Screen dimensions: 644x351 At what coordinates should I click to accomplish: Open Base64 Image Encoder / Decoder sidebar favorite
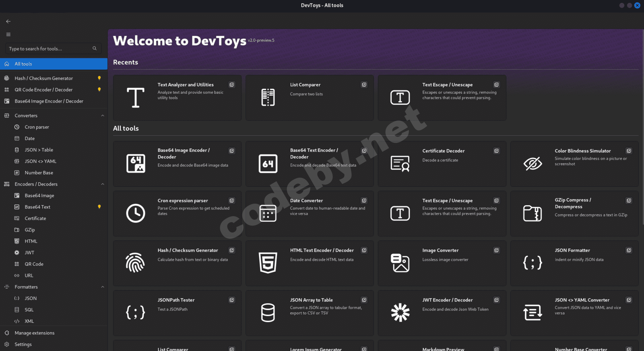(x=54, y=101)
